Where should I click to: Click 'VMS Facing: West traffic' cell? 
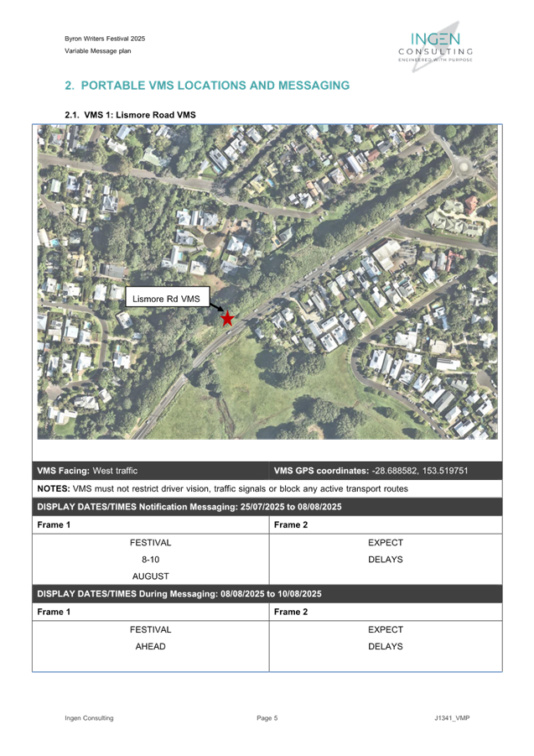click(x=151, y=471)
